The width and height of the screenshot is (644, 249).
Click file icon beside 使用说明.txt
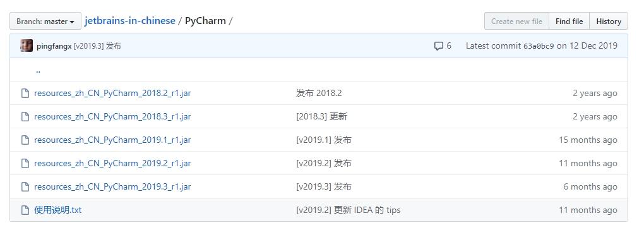[x=25, y=210]
